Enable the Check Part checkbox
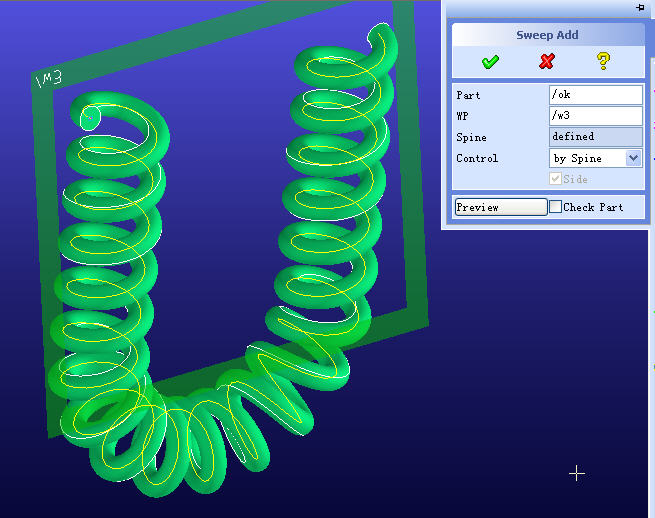655x518 pixels. coord(555,207)
